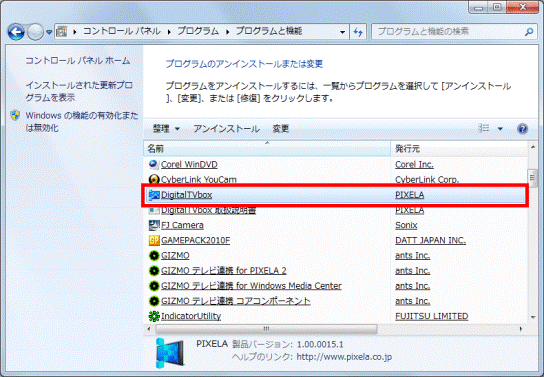The image size is (544, 377).
Task: Open the 整理 menu dropdown
Action: tap(167, 129)
